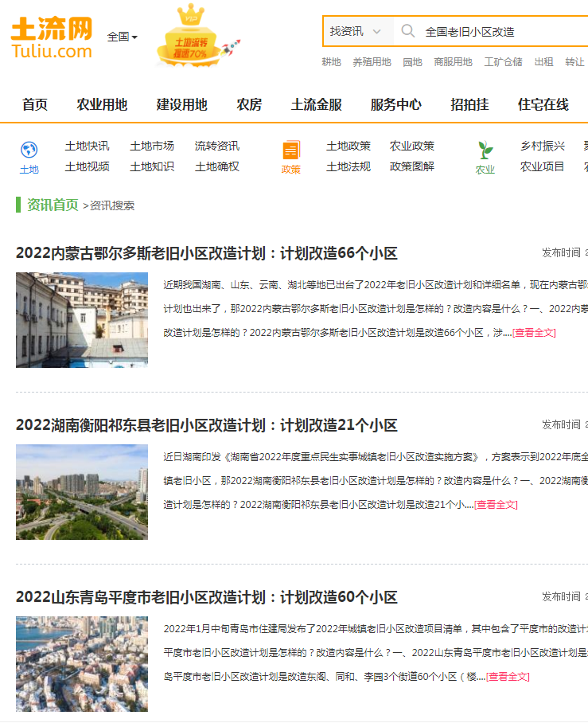Open the 招拍挂 nav item

[469, 104]
